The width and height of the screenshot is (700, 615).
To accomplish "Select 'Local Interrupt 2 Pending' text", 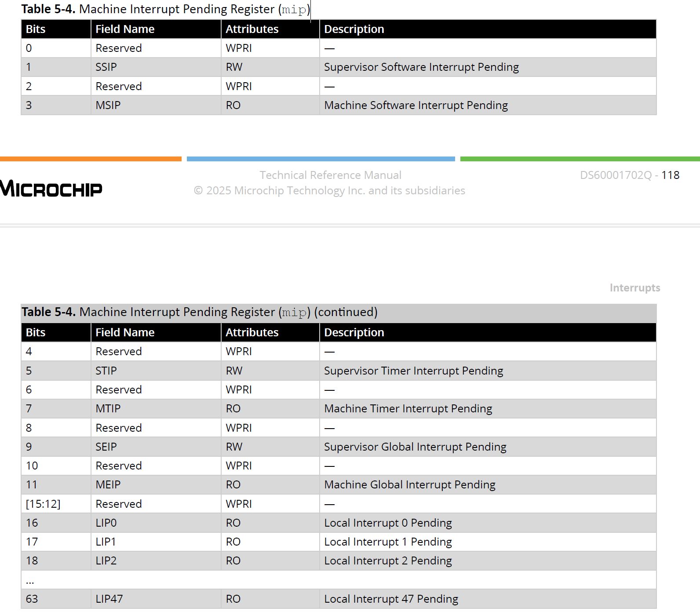I will 388,561.
